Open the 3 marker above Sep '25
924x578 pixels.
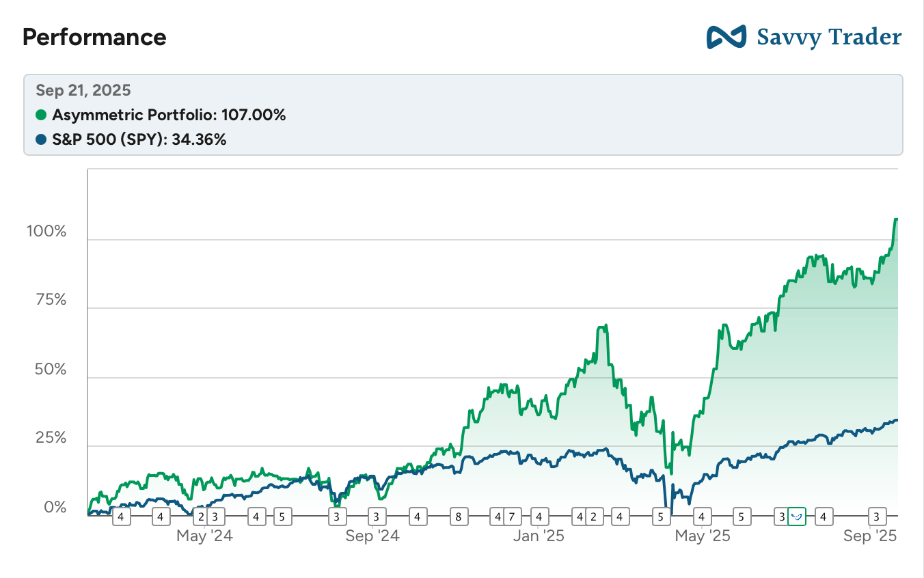point(877,517)
